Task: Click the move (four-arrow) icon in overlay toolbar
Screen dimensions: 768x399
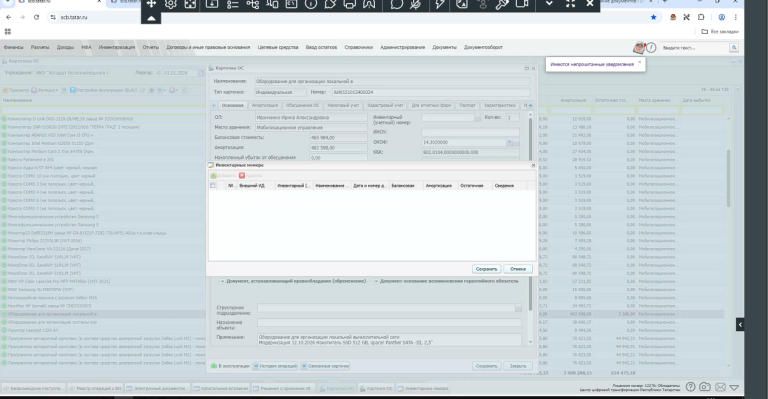Action: pyautogui.click(x=151, y=4)
